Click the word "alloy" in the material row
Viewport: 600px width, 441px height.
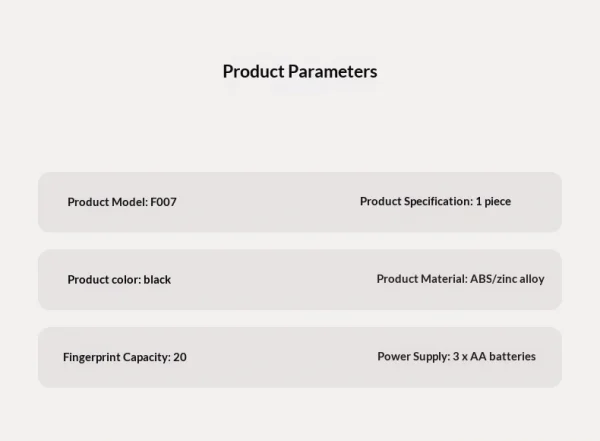pyautogui.click(x=532, y=279)
